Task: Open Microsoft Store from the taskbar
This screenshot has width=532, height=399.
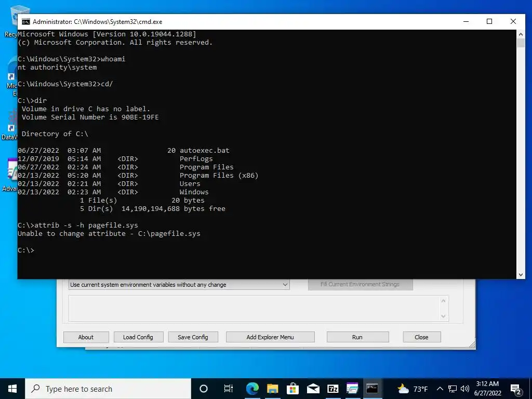Action: [292, 389]
